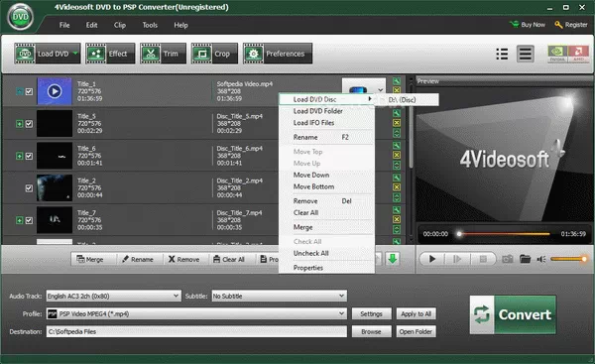This screenshot has height=364, width=595.
Task: Expand the Title_6 row
Action: [20, 156]
